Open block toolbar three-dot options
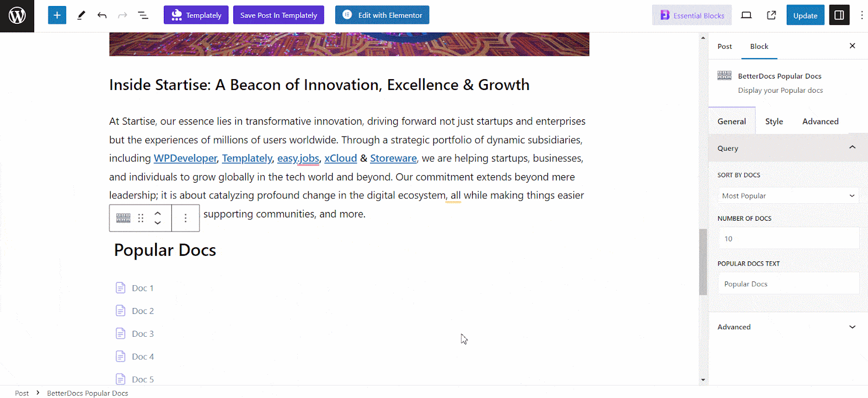 click(186, 218)
